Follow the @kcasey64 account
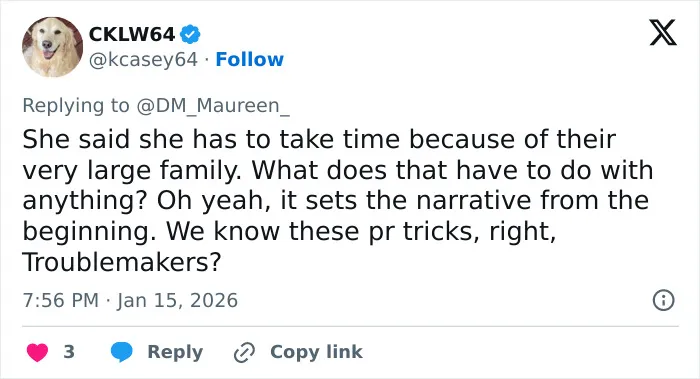The image size is (700, 379). (x=250, y=59)
